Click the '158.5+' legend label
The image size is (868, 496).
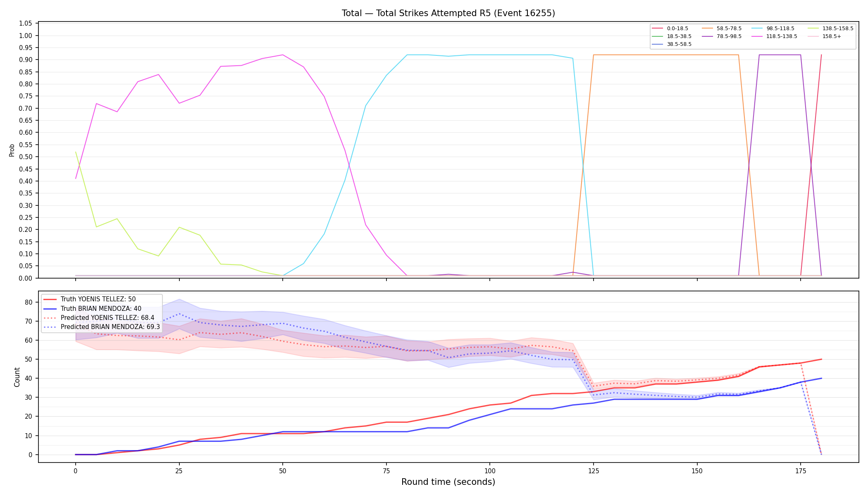point(831,36)
